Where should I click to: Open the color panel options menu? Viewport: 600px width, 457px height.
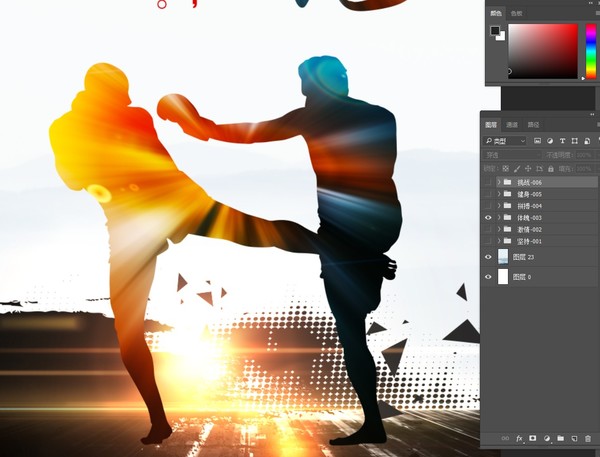coord(598,13)
